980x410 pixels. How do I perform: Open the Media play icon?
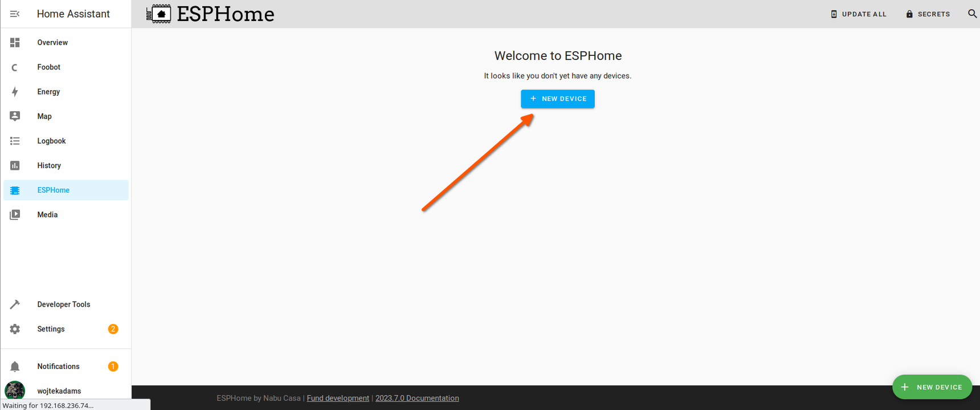pyautogui.click(x=15, y=215)
